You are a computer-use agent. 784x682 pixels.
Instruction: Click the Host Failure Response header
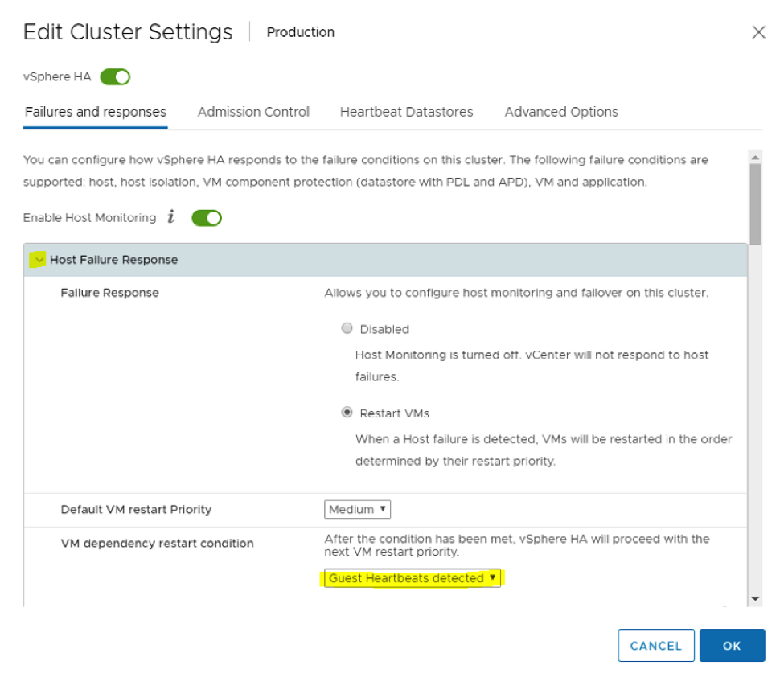[113, 260]
